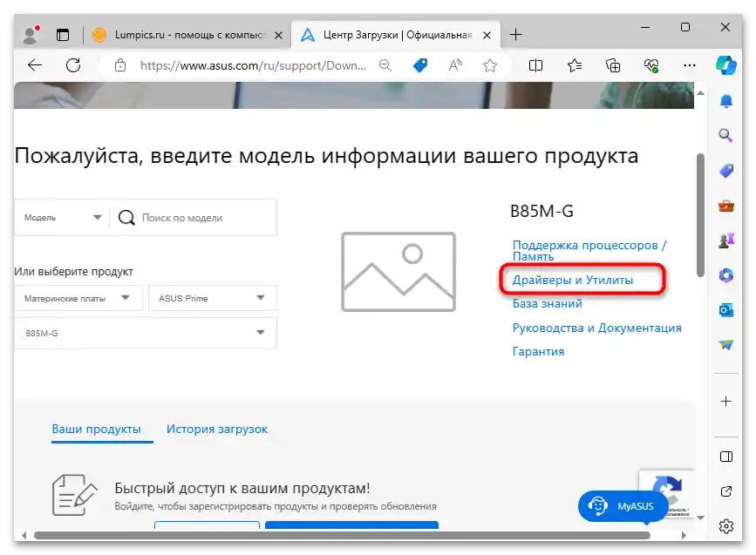
Task: Open Outlook from the Edge sidebar
Action: [726, 309]
